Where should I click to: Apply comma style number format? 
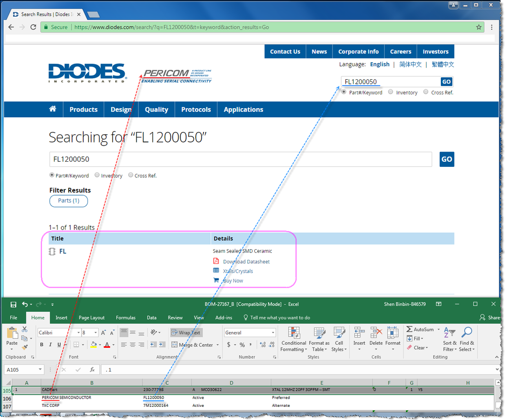tap(251, 345)
